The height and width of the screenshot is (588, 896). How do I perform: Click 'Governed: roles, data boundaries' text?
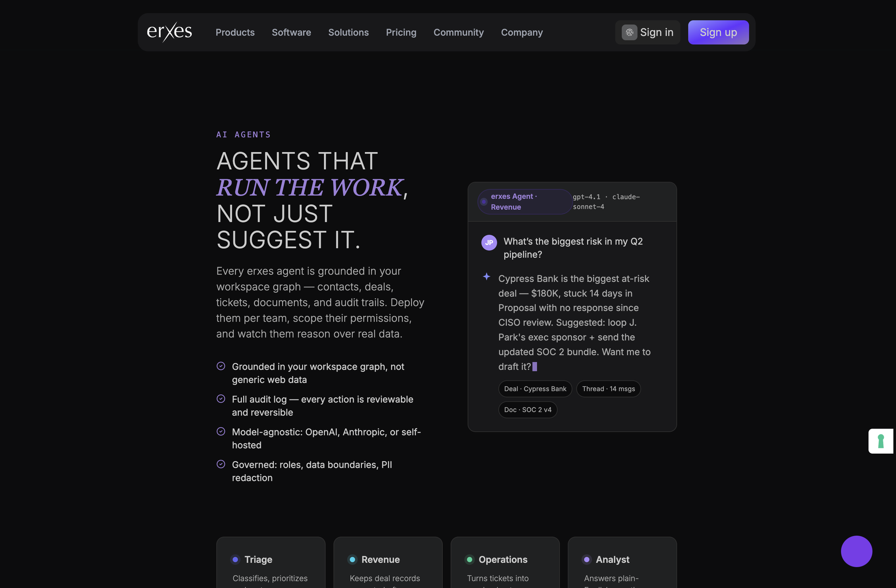[312, 471]
